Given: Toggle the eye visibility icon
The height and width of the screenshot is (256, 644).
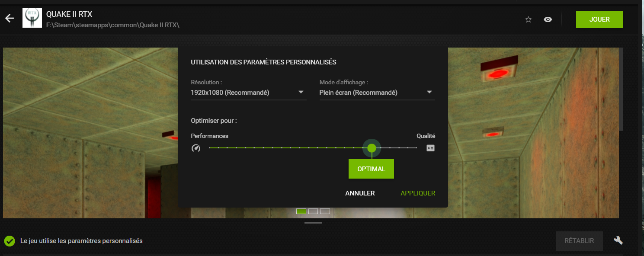Looking at the screenshot, I should point(548,19).
